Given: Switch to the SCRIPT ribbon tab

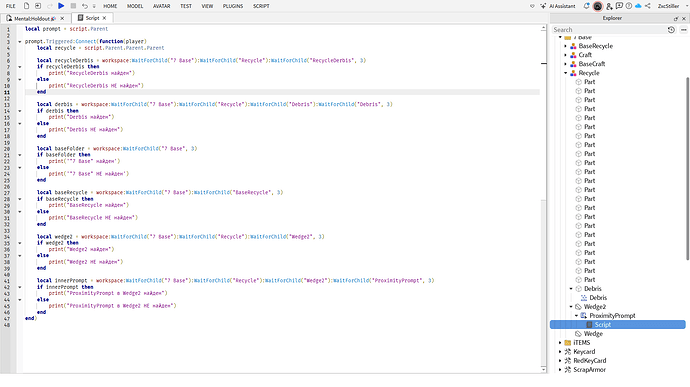Looking at the screenshot, I should [x=261, y=6].
